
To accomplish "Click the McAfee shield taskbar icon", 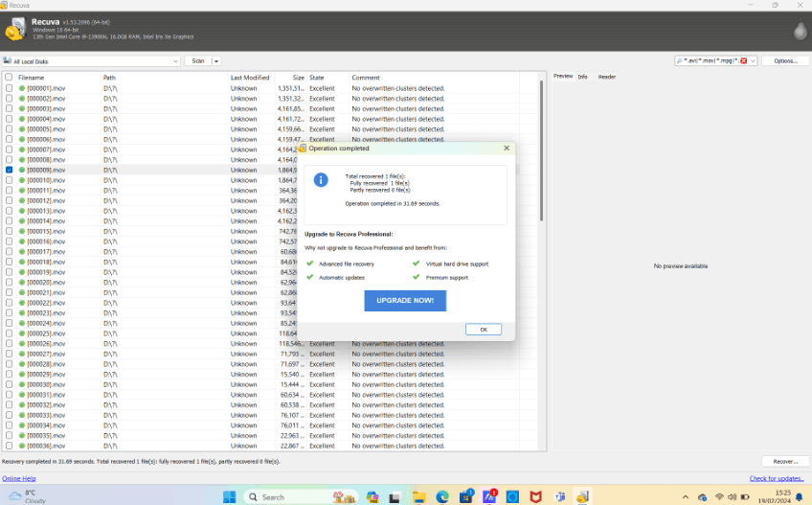I will point(536,496).
